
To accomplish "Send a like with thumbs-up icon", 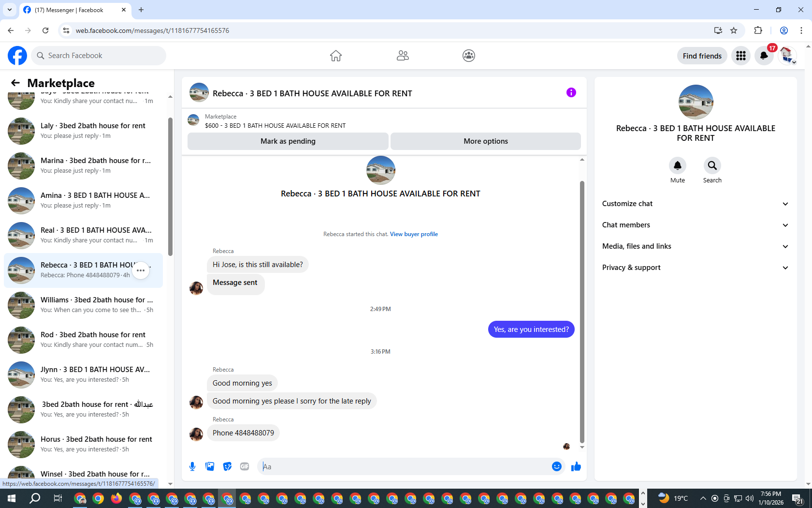I will coord(576,466).
